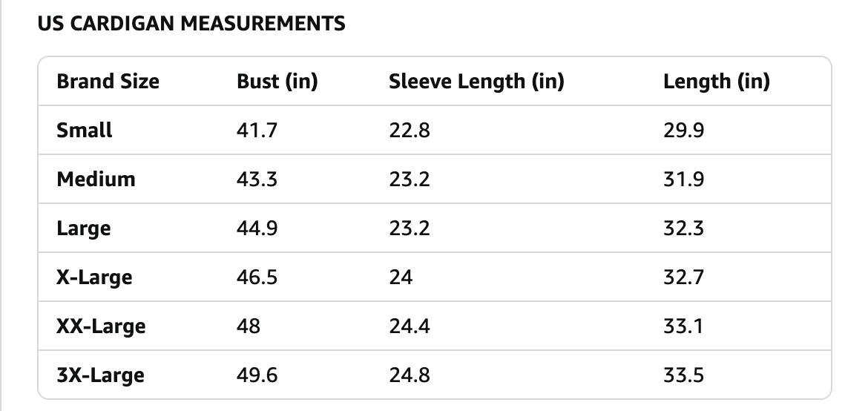Click the 29.9 length value for Small
The width and height of the screenshot is (868, 411).
pyautogui.click(x=683, y=130)
